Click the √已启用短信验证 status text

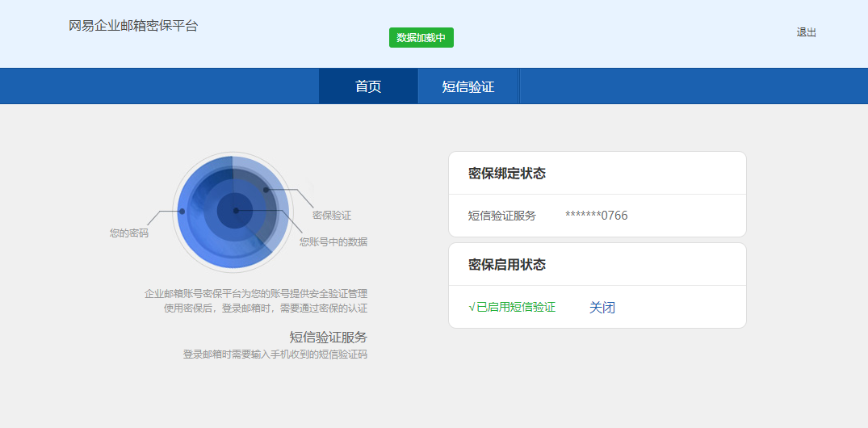click(512, 308)
